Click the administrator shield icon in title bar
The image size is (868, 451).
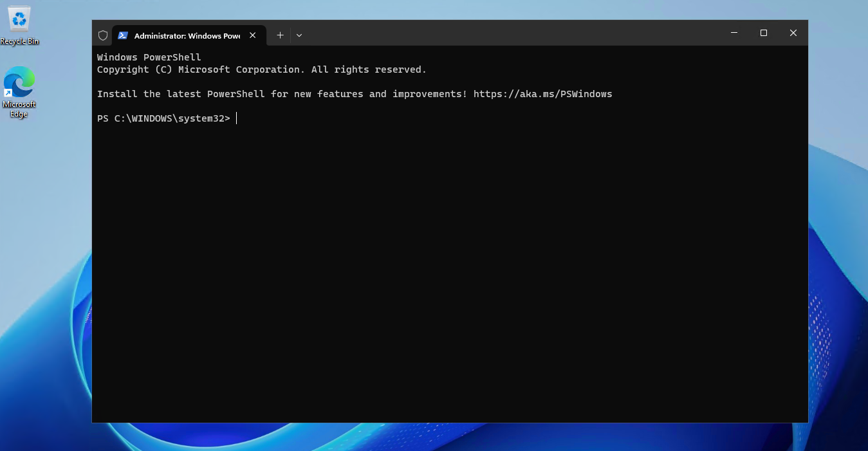pos(103,35)
